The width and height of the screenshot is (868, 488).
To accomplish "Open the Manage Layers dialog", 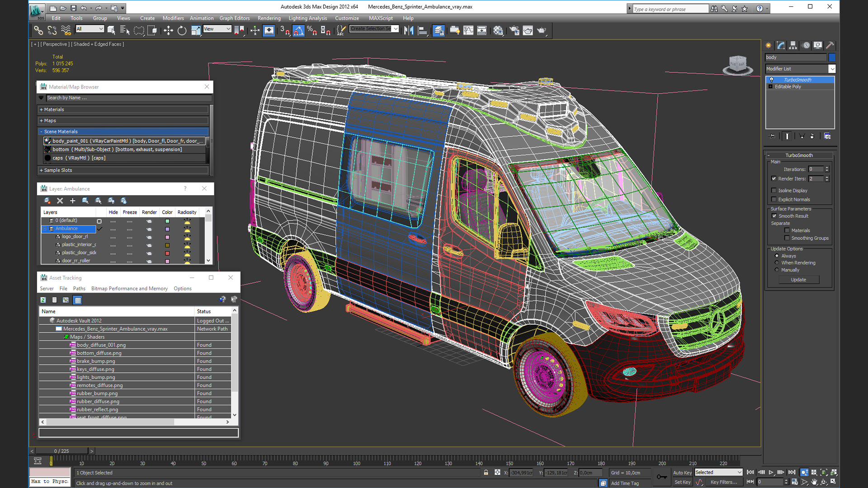I will (x=439, y=30).
